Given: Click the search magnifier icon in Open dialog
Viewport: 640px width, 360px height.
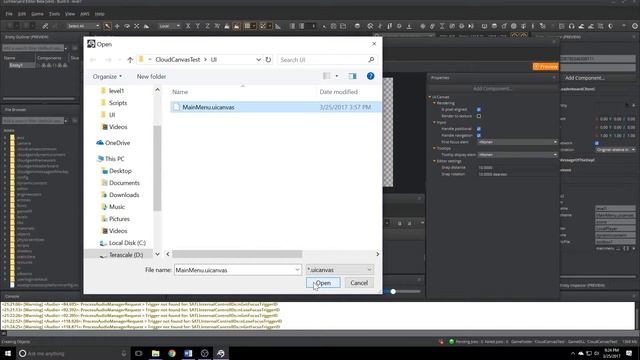Looking at the screenshot, I should click(x=371, y=60).
